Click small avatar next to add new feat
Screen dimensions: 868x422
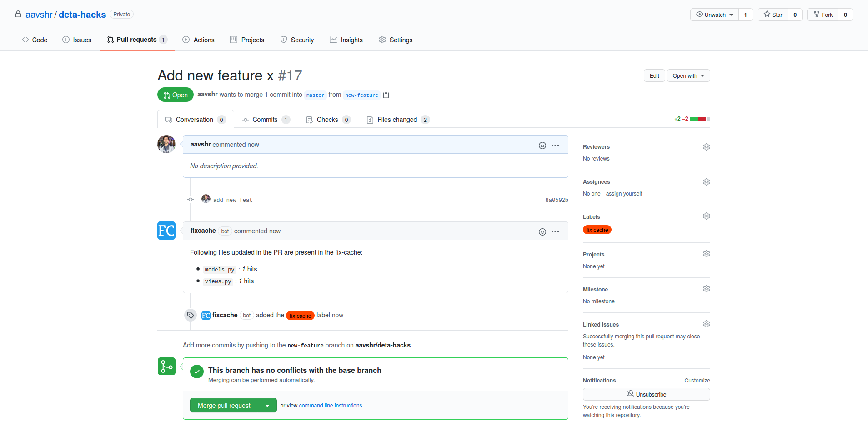206,199
